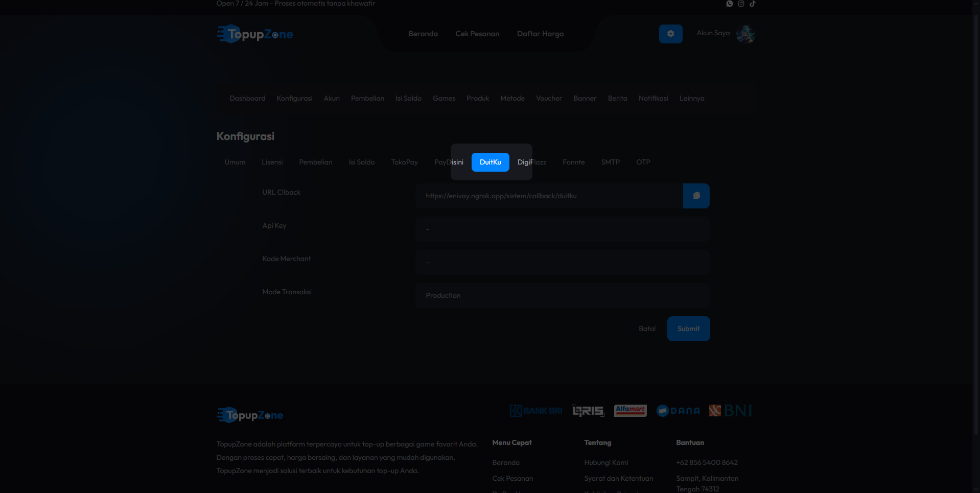Open Notifikasi admin menu item

653,98
